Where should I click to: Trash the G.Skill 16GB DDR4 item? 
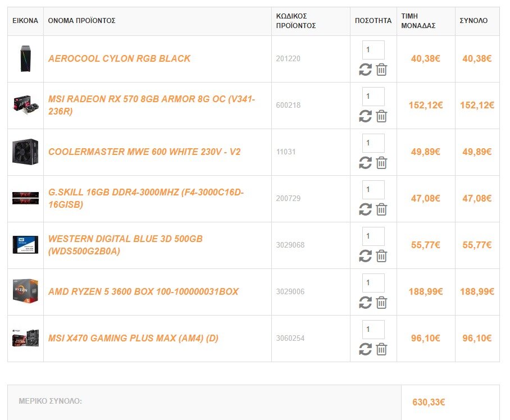(x=381, y=209)
